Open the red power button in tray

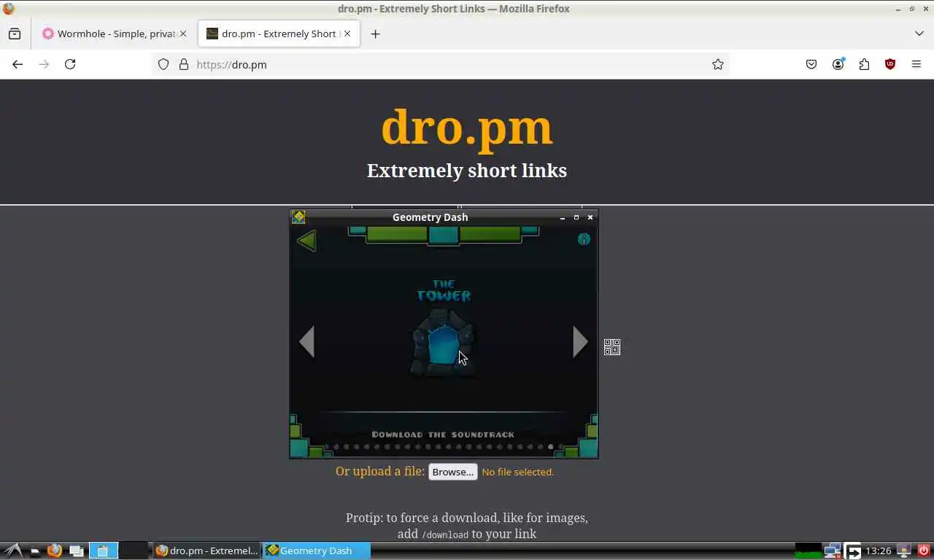(x=924, y=551)
